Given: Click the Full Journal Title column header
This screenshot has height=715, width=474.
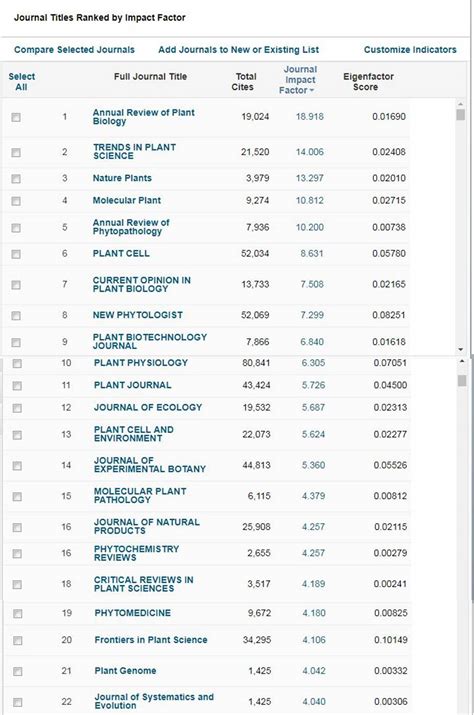Looking at the screenshot, I should point(150,77).
